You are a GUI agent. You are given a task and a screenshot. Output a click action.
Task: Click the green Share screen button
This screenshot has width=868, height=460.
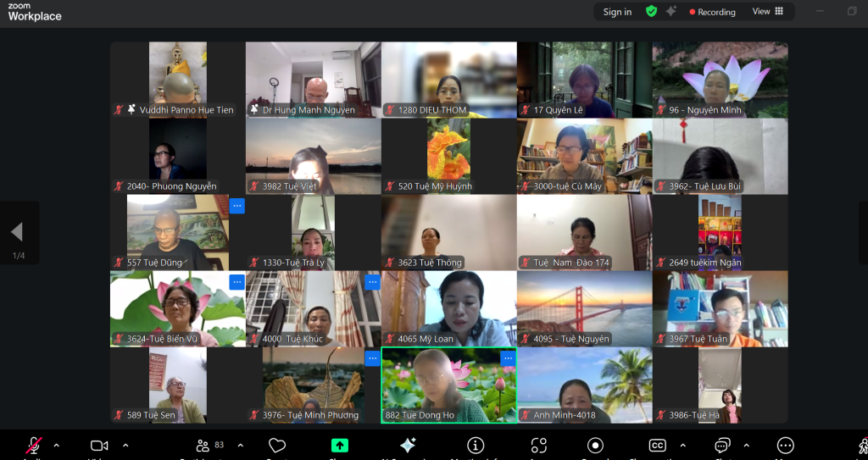pos(340,446)
